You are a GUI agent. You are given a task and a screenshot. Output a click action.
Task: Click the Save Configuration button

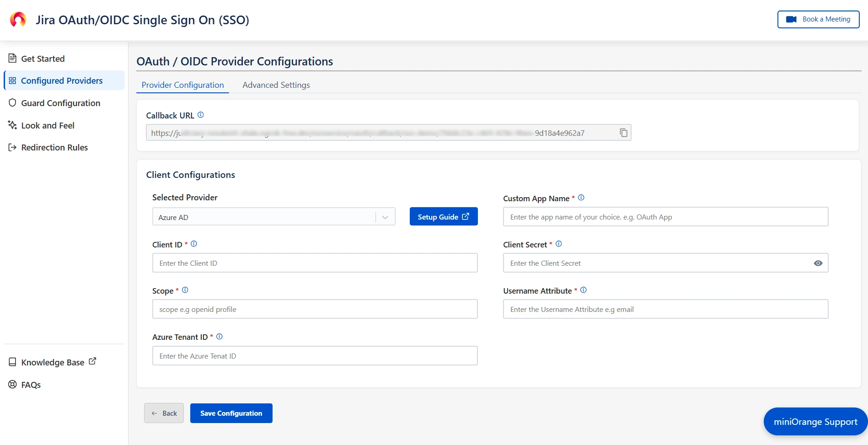(x=231, y=413)
